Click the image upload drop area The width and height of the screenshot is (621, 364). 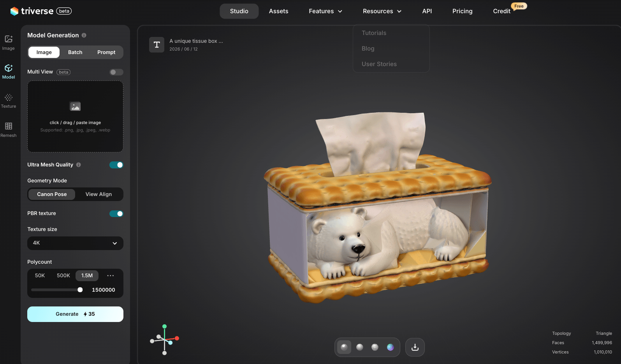click(75, 117)
